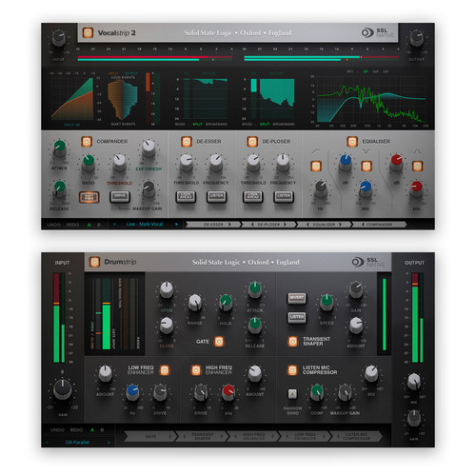Click the high-pass filter curve icon
This screenshot has width=476, height=476.
pos(316,151)
